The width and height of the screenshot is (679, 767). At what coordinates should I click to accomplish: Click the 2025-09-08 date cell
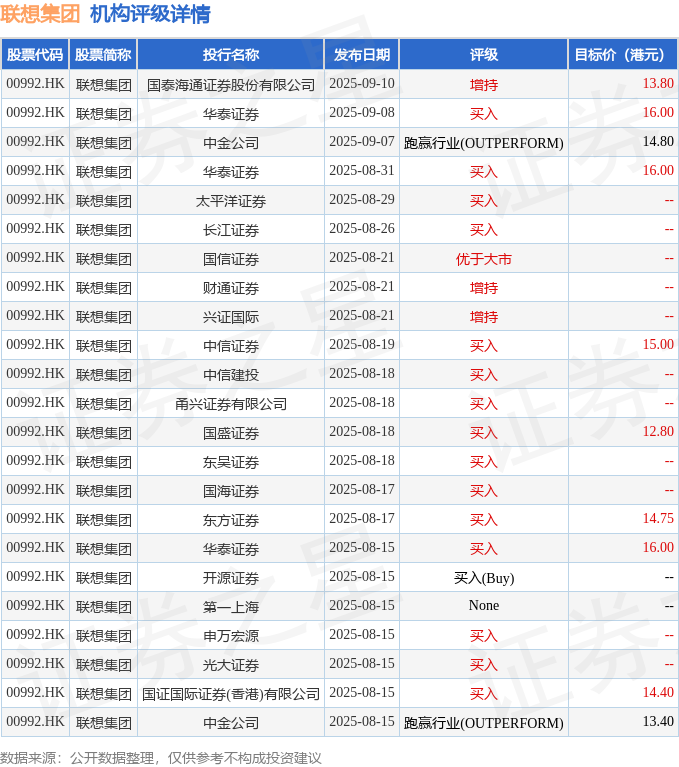coord(362,113)
